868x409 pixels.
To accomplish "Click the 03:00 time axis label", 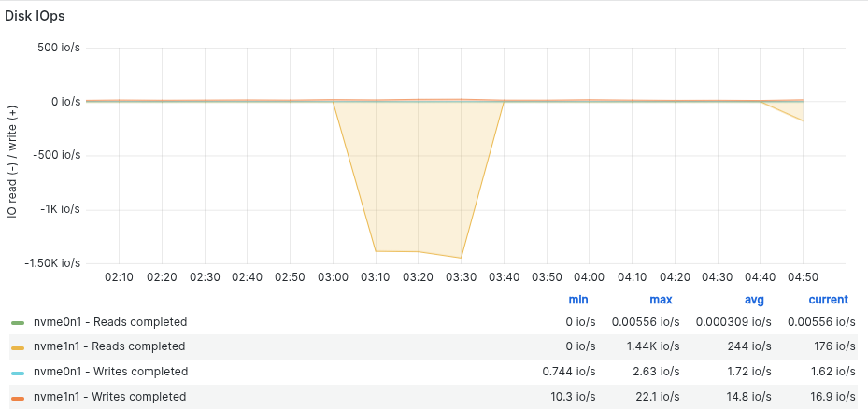I will 333,277.
